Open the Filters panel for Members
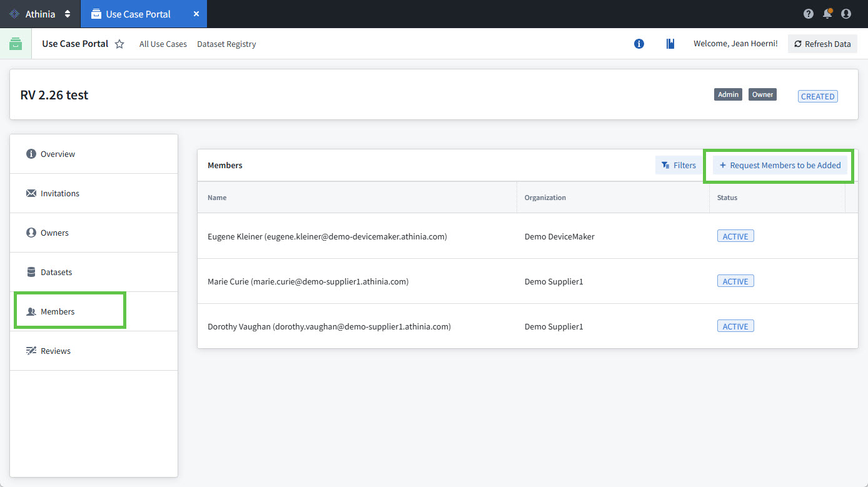This screenshot has height=487, width=868. pos(679,165)
